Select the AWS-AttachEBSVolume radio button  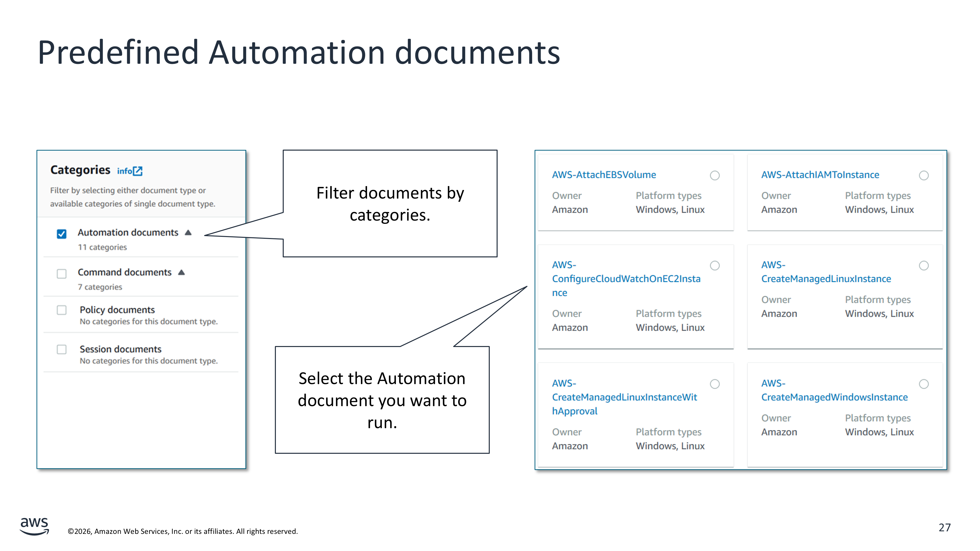tap(715, 175)
